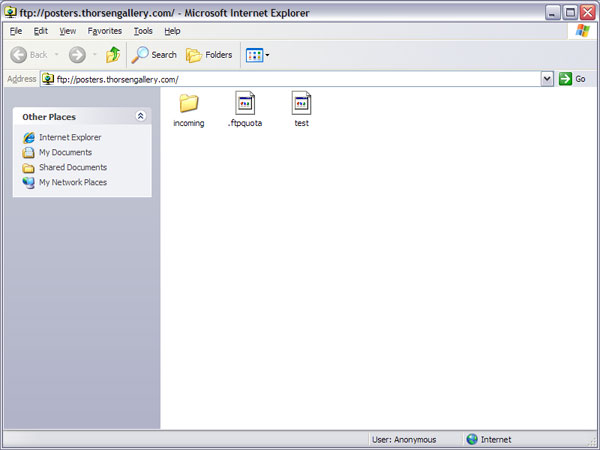600x450 pixels.
Task: Toggle the Folders pane
Action: [209, 55]
